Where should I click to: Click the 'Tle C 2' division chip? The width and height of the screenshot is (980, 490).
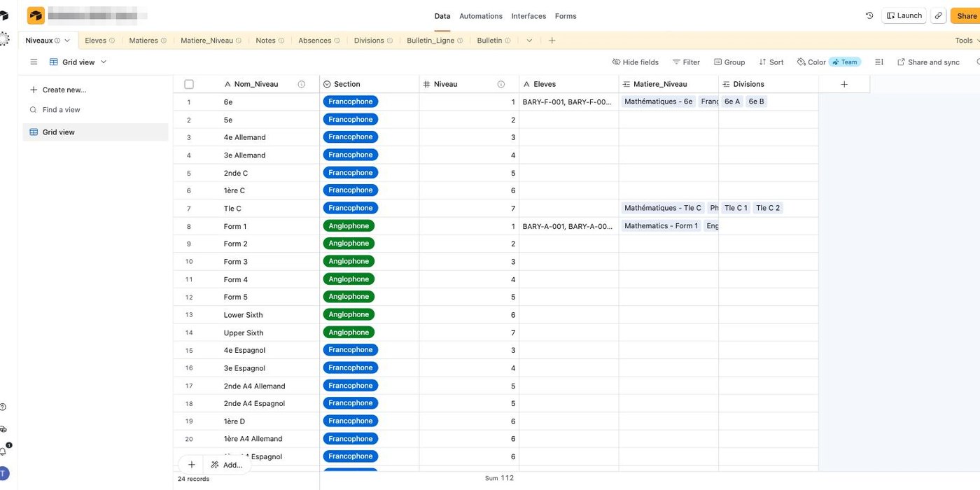(768, 208)
